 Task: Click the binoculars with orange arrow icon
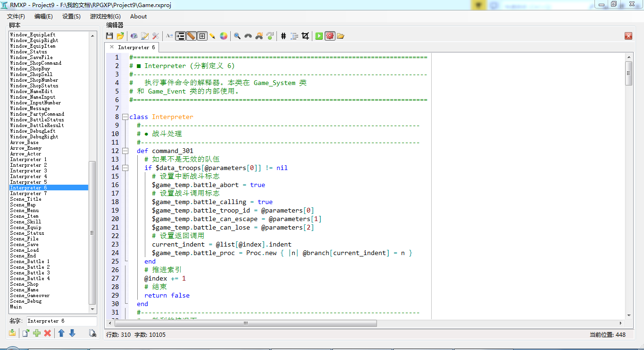(259, 36)
